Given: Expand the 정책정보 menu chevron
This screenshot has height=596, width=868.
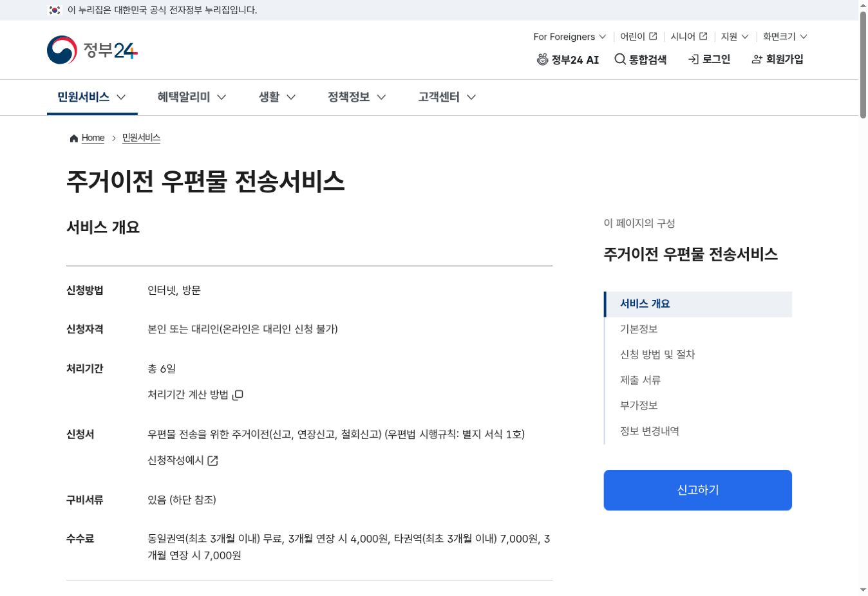Looking at the screenshot, I should point(381,97).
